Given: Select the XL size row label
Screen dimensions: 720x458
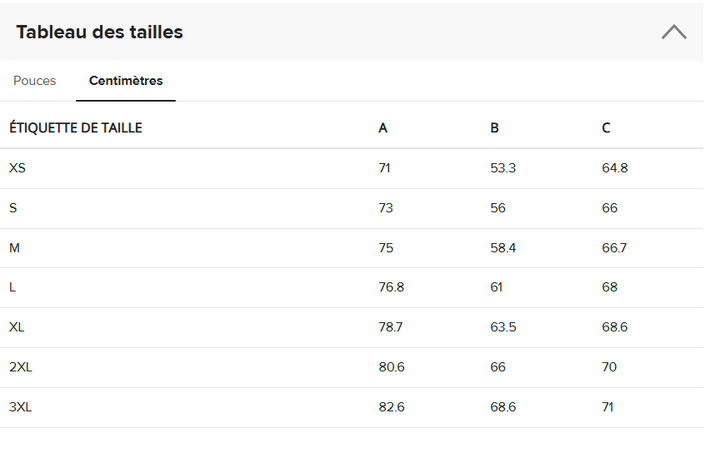Looking at the screenshot, I should 17,327.
